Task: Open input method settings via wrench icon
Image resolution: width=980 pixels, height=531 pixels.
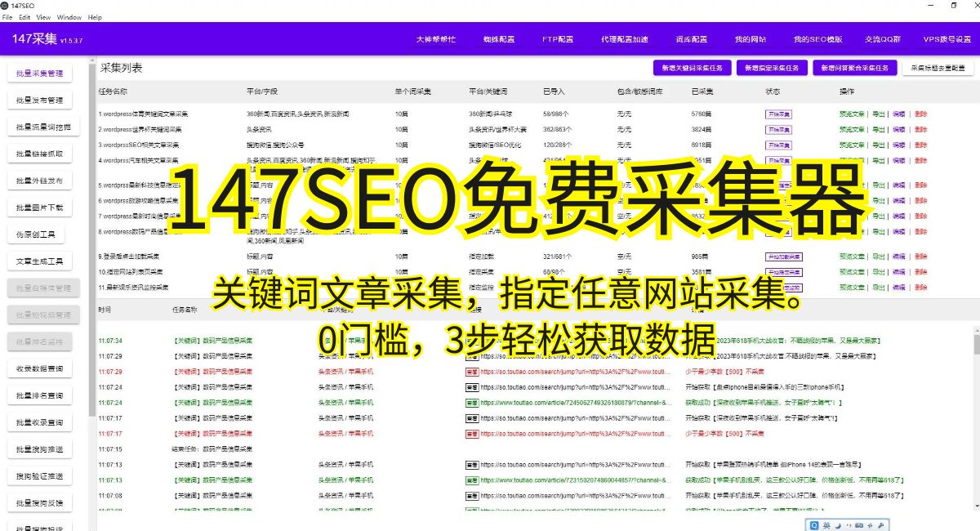Action: 881,524
